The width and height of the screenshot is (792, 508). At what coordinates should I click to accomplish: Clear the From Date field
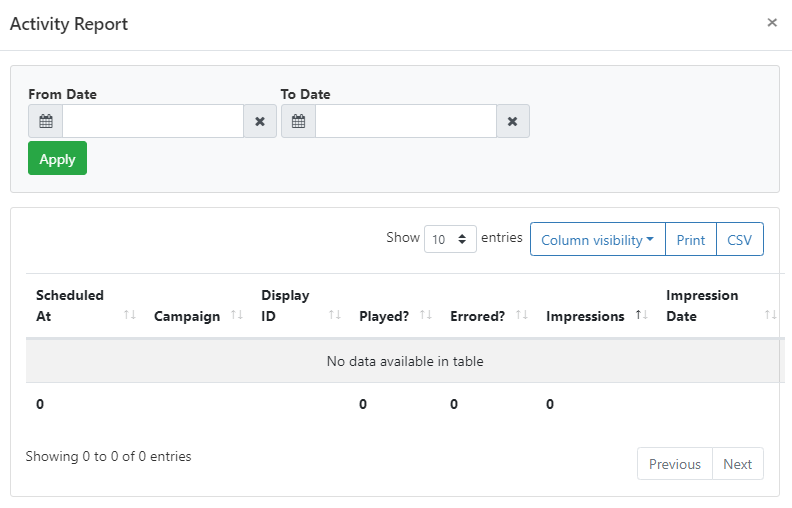(260, 121)
